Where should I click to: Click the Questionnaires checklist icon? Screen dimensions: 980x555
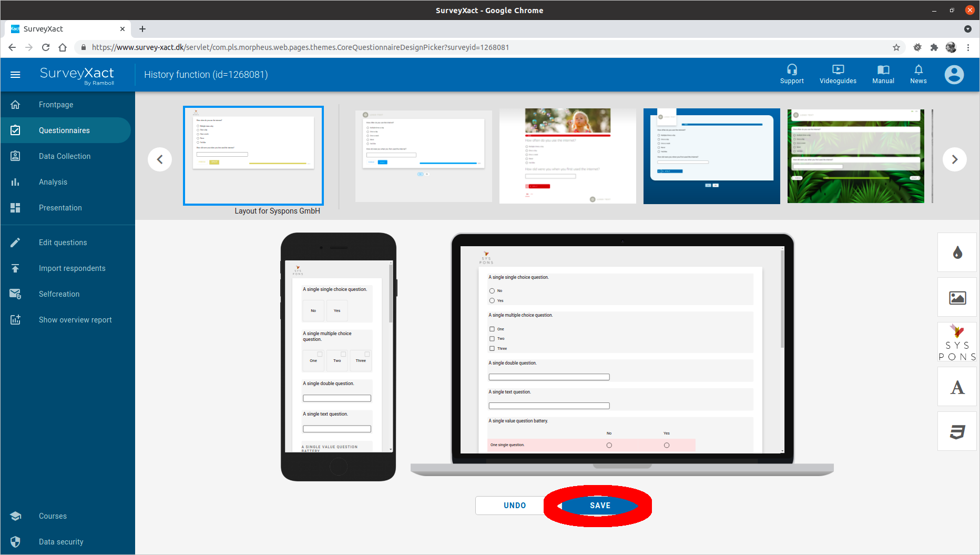tap(15, 130)
